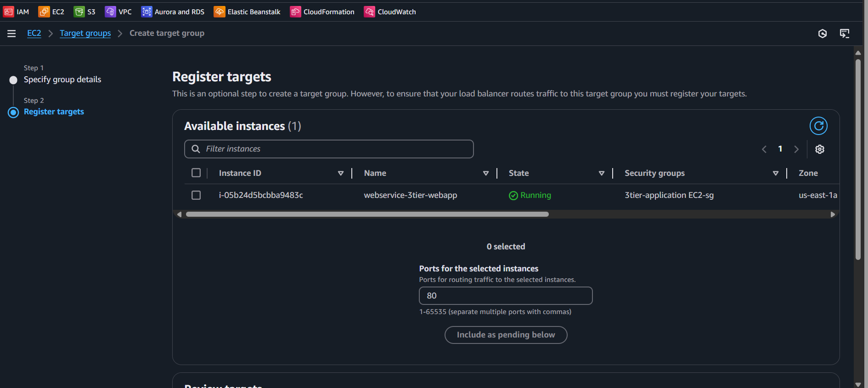Click the Create target group breadcrumb text
The height and width of the screenshot is (388, 868).
[x=167, y=33]
